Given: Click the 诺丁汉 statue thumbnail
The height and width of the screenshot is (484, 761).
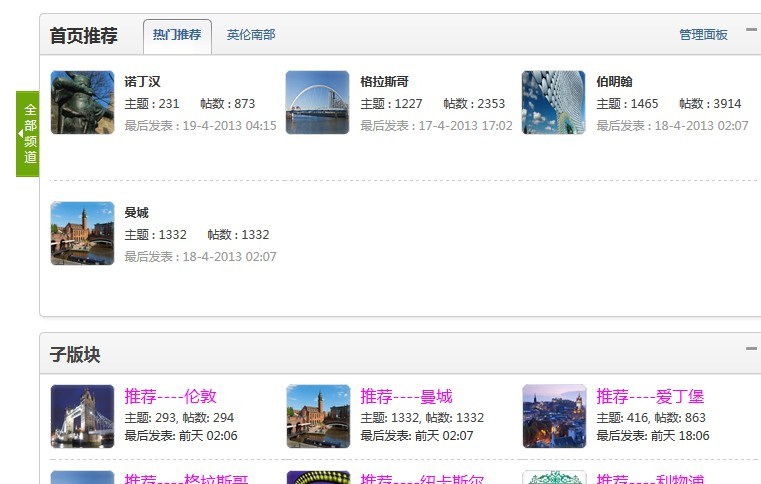Looking at the screenshot, I should [x=82, y=103].
